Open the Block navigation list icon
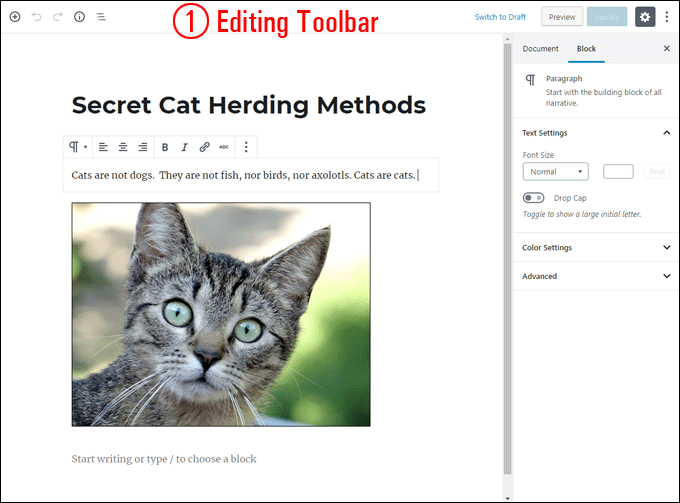 pyautogui.click(x=101, y=17)
